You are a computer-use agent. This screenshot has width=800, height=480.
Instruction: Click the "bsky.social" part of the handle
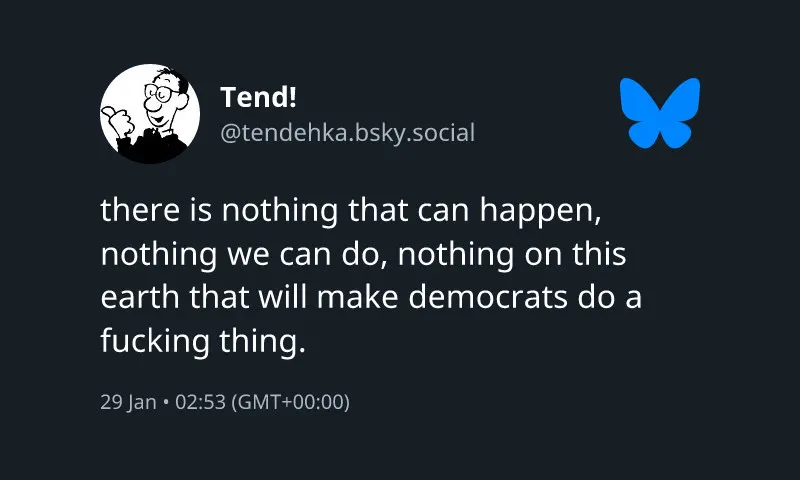coord(415,132)
